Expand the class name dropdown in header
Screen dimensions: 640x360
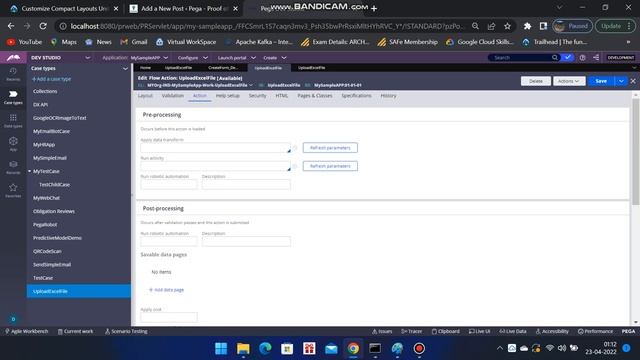(251, 85)
